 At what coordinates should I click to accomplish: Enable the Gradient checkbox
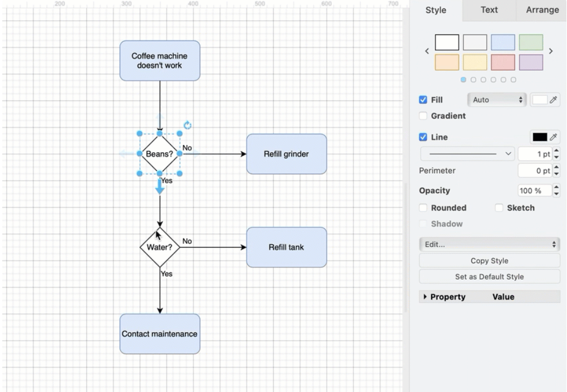point(423,116)
